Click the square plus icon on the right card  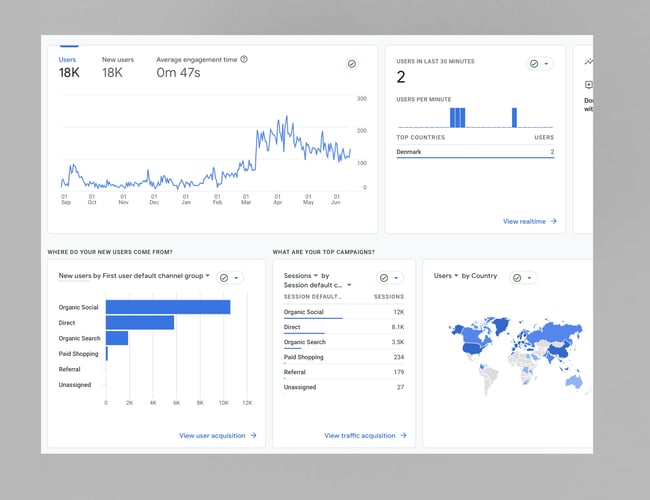[x=588, y=85]
